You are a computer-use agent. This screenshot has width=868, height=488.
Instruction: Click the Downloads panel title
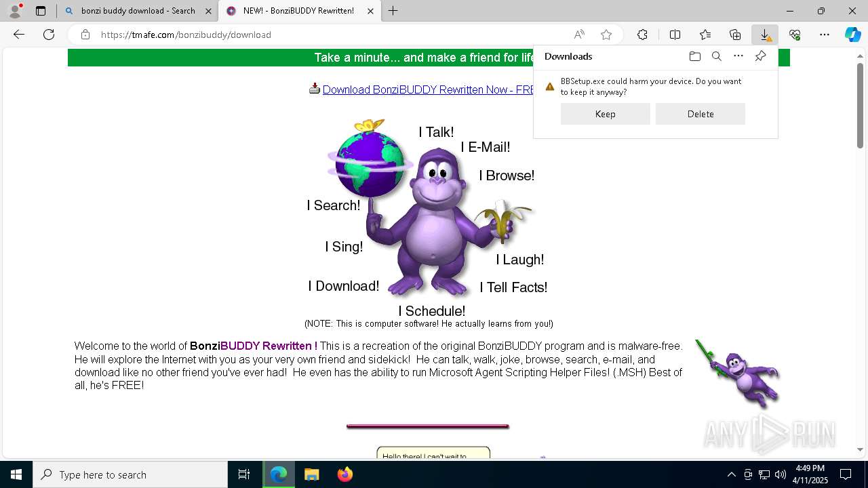pyautogui.click(x=568, y=56)
